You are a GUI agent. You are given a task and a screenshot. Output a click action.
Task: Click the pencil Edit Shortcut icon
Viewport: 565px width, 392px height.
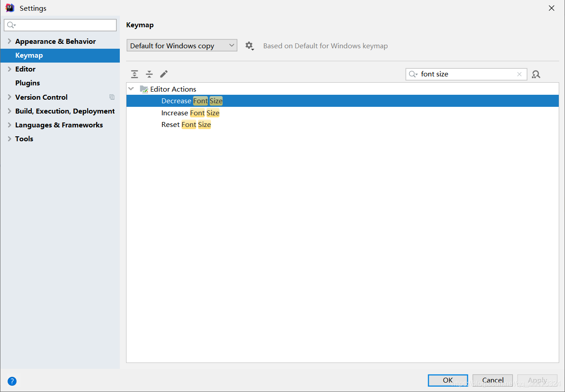[164, 74]
